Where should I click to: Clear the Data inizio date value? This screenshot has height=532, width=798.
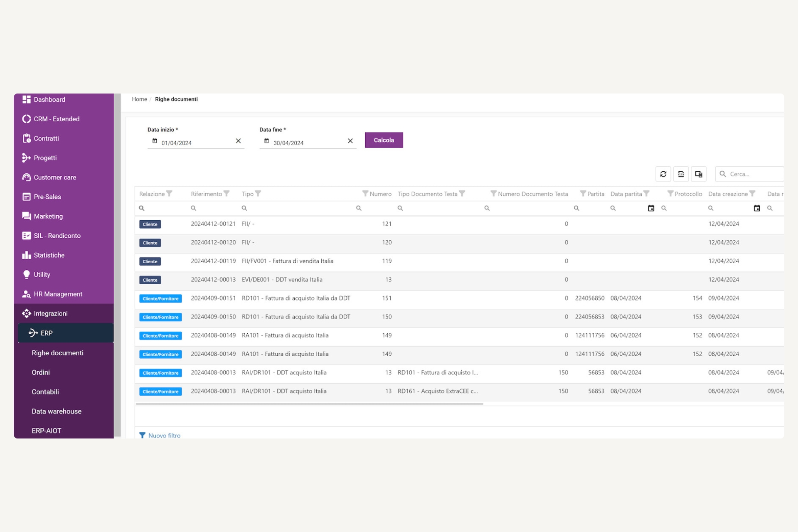pyautogui.click(x=238, y=141)
